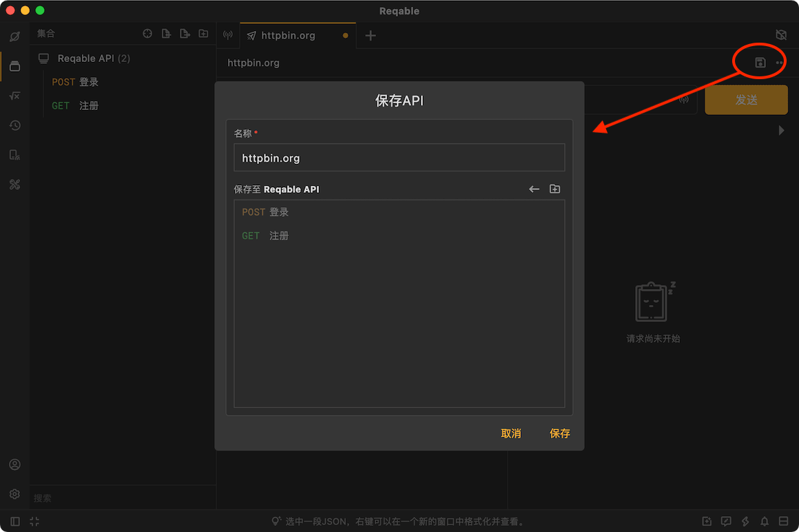Expand the right-pointing triangle beside response panel
This screenshot has width=799, height=532.
[781, 130]
